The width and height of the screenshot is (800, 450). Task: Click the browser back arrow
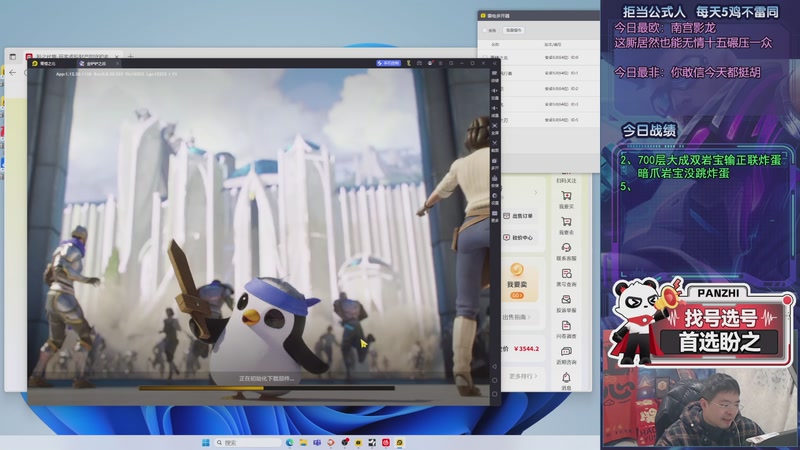tap(13, 72)
